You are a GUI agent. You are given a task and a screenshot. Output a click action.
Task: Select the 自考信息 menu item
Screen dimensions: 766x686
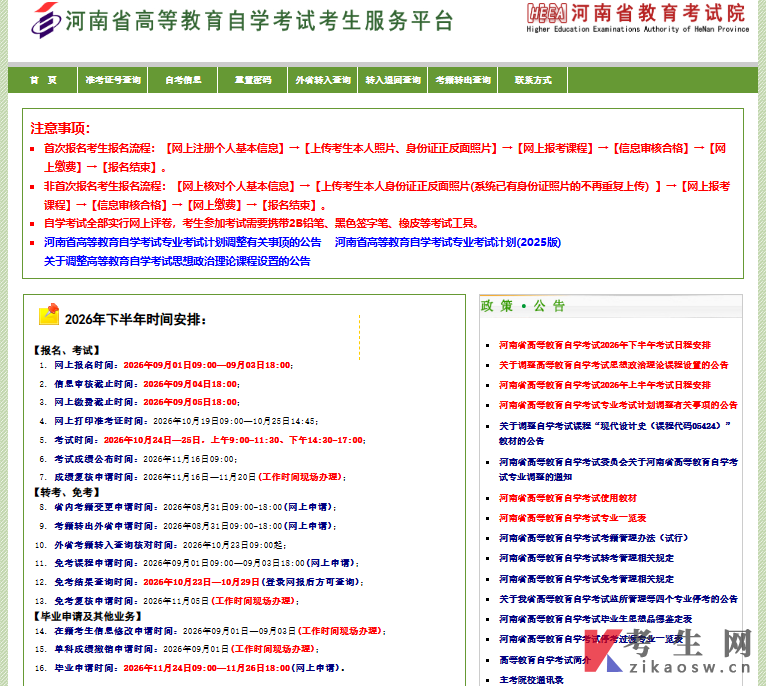(x=183, y=80)
